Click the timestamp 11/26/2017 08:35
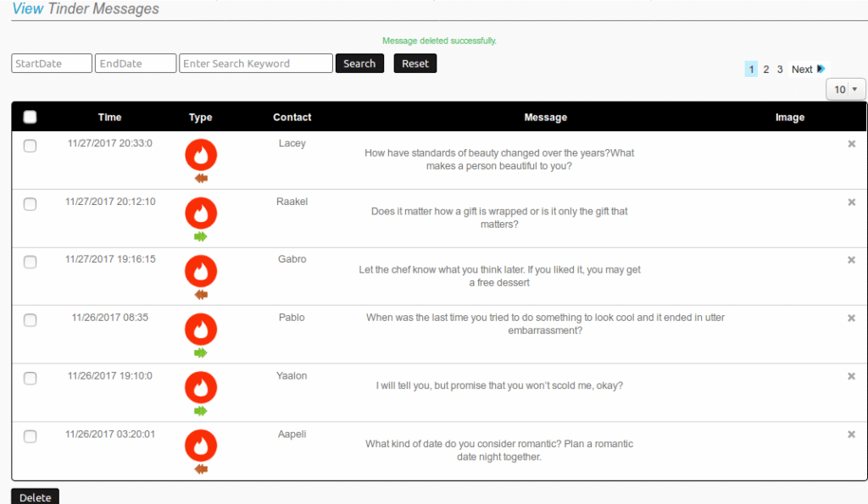Viewport: 868px width, 504px height. (x=109, y=318)
